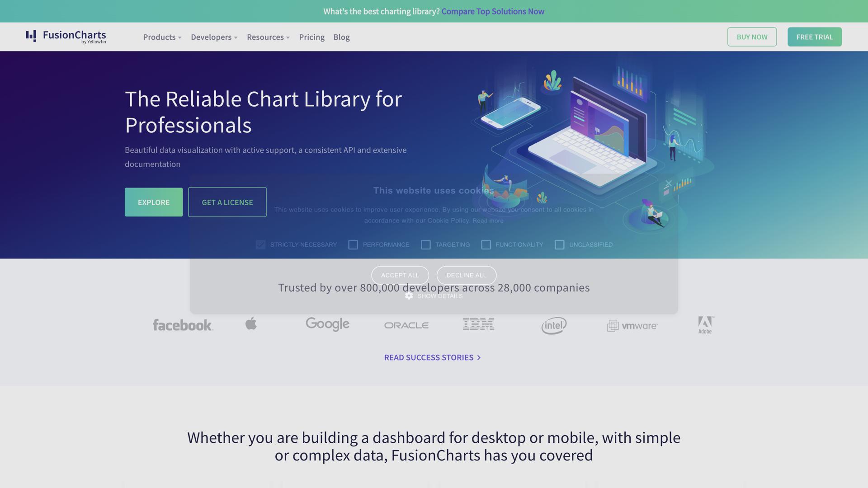Click the Facebook company logo

pyautogui.click(x=183, y=325)
